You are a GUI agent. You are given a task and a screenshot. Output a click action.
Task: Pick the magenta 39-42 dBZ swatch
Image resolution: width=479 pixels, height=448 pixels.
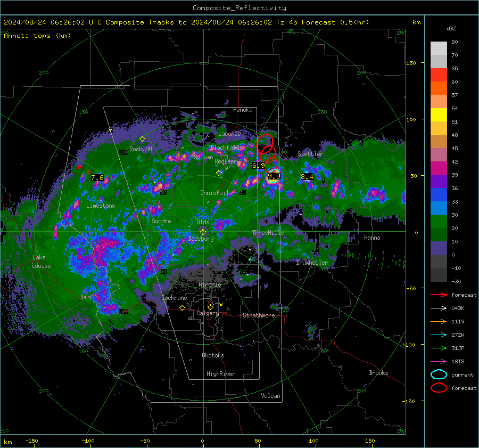pos(439,168)
